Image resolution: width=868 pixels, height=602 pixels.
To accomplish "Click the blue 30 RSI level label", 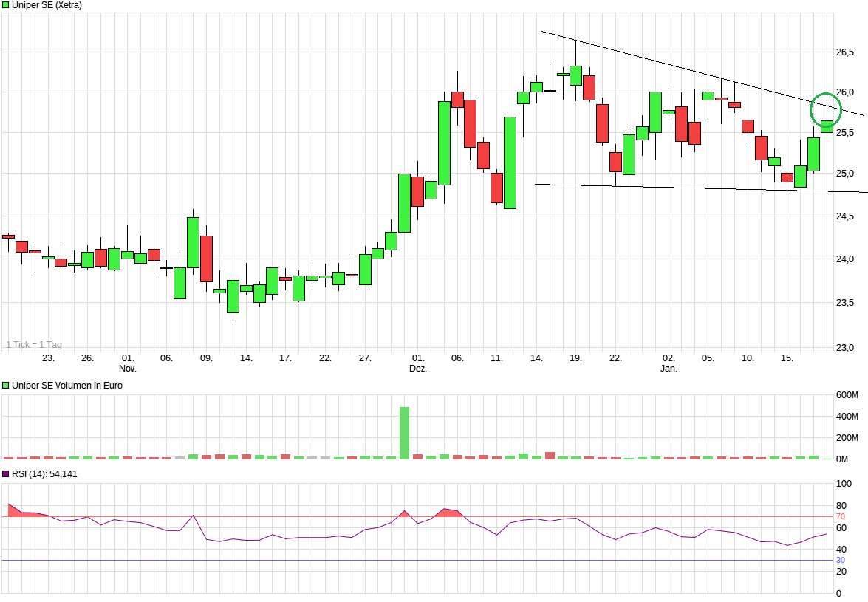I will (x=841, y=561).
